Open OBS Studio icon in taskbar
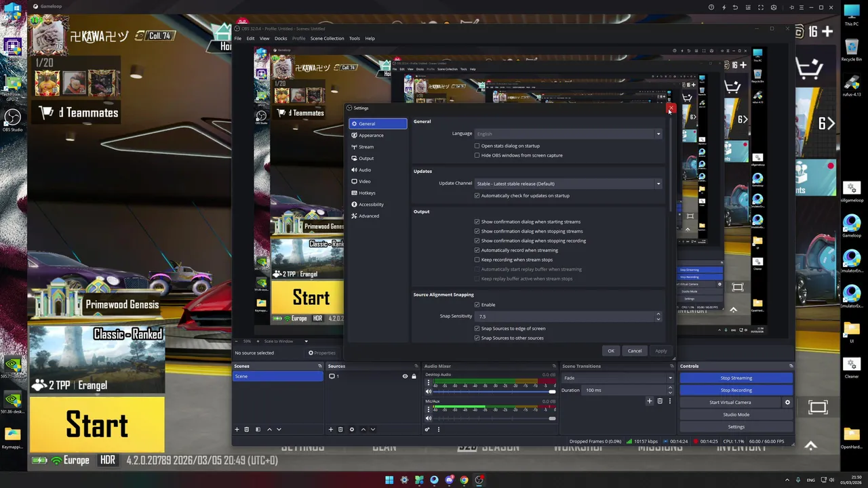Screen dimensions: 868x488 pyautogui.click(x=479, y=480)
